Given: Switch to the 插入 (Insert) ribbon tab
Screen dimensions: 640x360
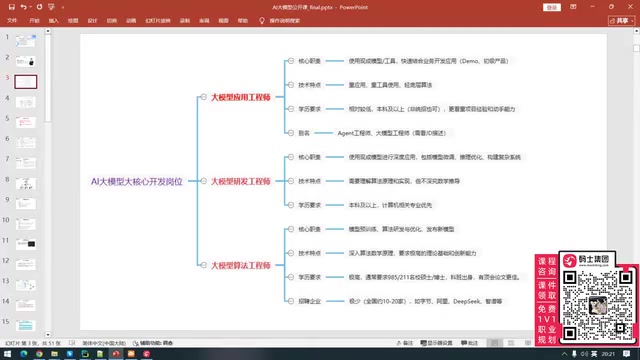Looking at the screenshot, I should 53,20.
